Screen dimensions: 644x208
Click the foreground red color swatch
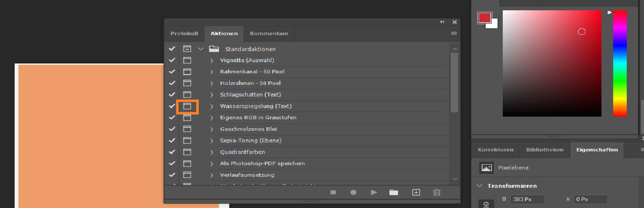pos(485,18)
